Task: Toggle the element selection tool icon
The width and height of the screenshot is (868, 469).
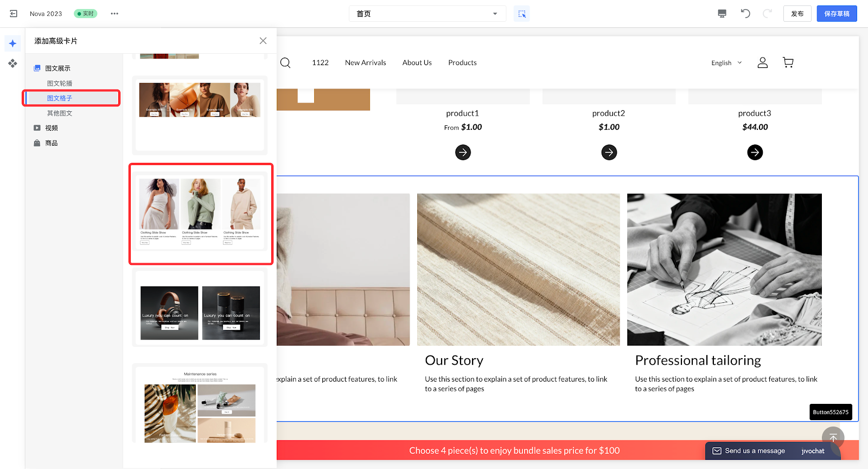Action: (521, 14)
